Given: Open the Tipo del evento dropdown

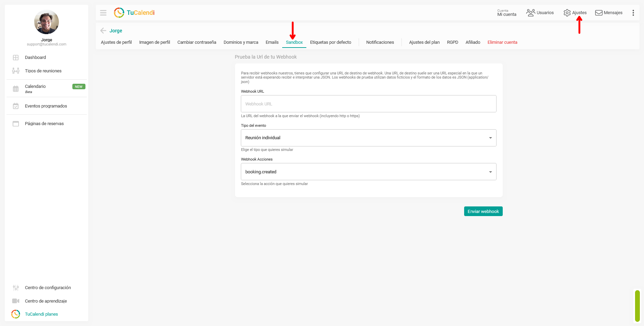Looking at the screenshot, I should (x=368, y=138).
